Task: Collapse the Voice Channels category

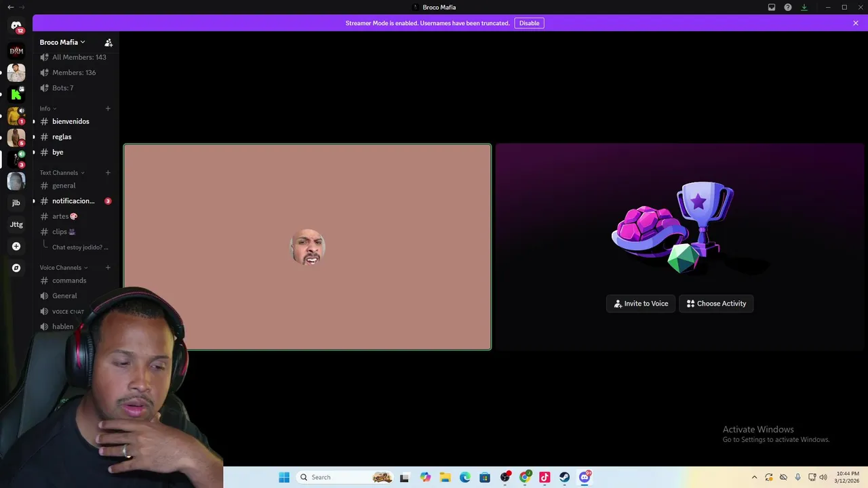Action: [x=64, y=268]
